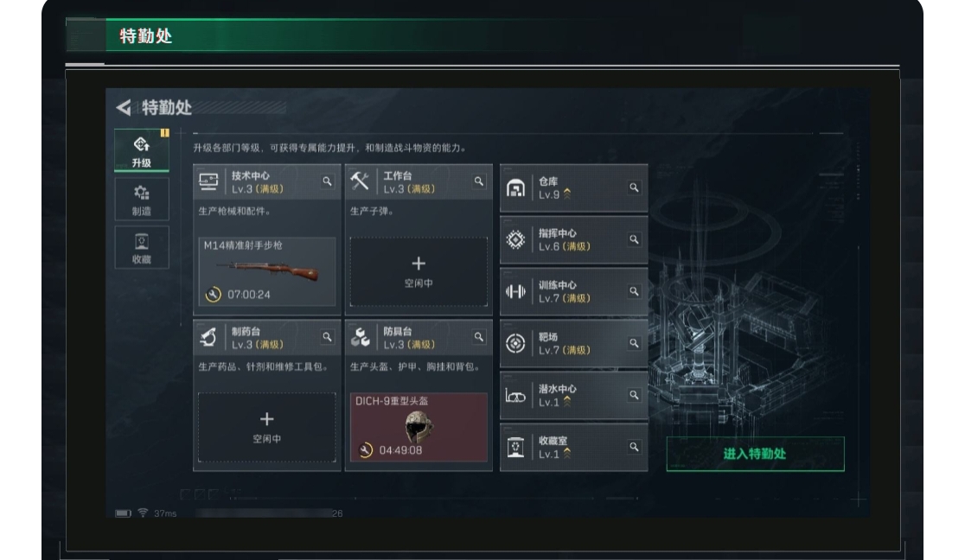Open magnifier for 潜水中心 details
Viewport: 965px width, 560px height.
point(634,395)
